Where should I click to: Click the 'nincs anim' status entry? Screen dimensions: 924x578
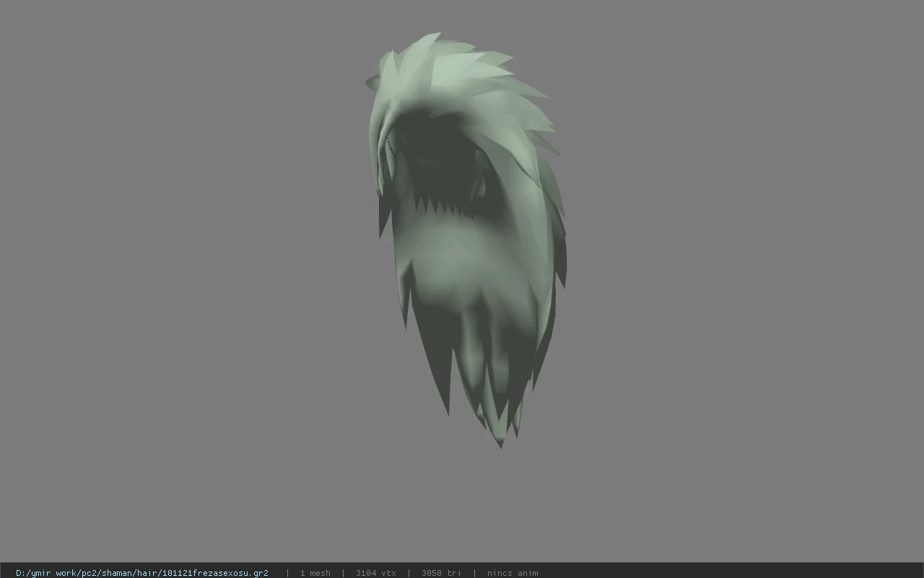512,573
